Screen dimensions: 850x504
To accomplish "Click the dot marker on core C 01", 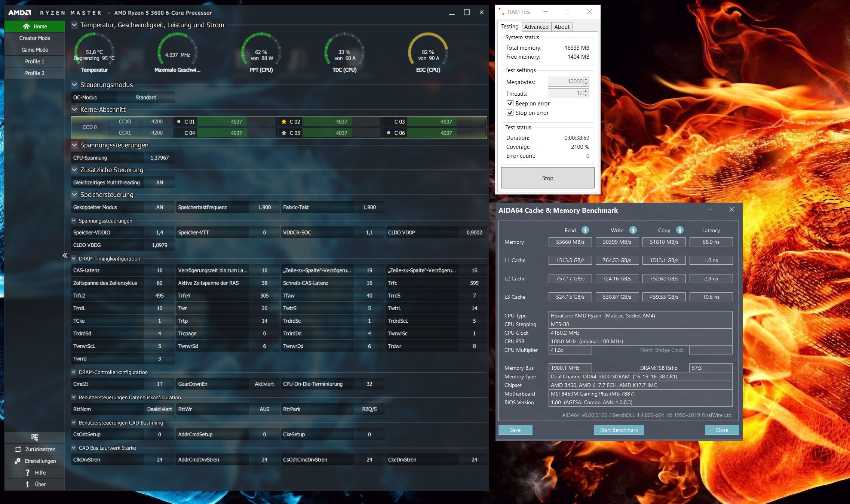I will coord(179,122).
